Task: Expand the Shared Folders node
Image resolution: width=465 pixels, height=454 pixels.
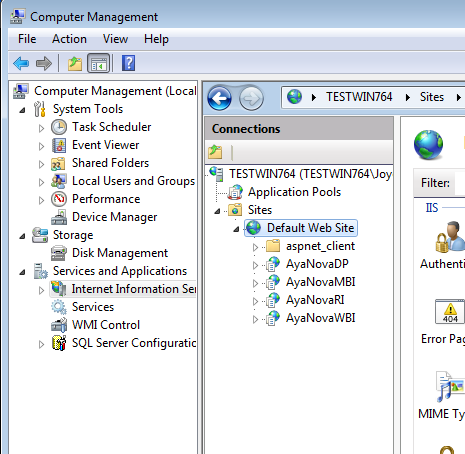Action: coord(41,164)
